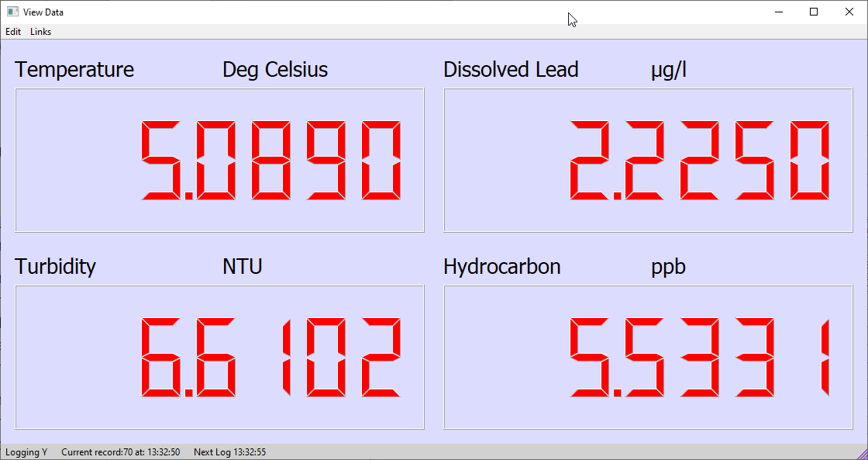
Task: Minimize the View Data window
Action: pos(778,12)
